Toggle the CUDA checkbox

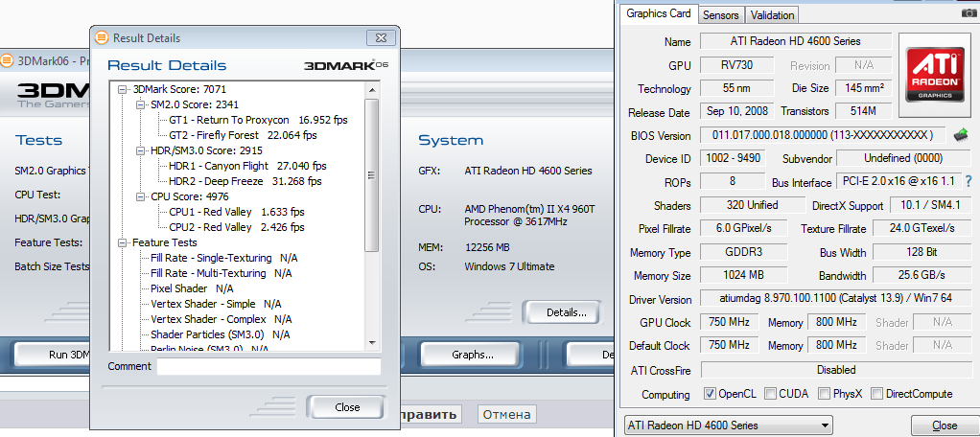pyautogui.click(x=770, y=394)
